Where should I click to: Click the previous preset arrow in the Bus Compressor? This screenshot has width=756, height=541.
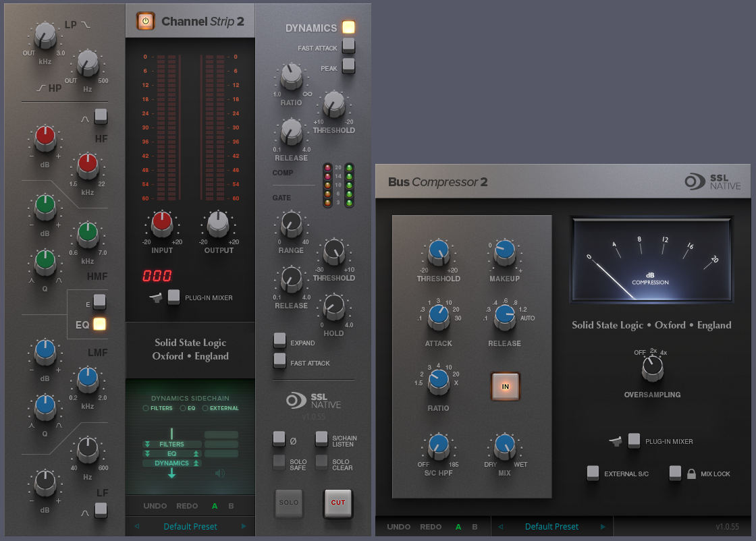(x=501, y=526)
